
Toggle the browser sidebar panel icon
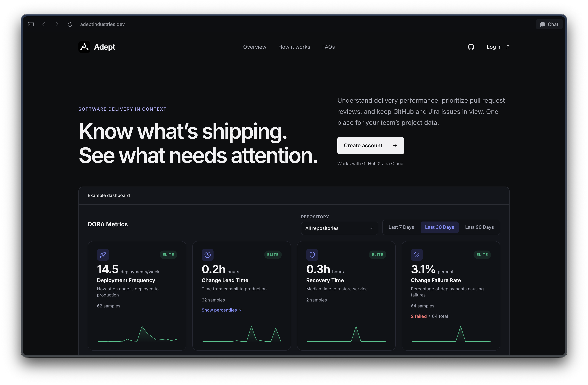coord(31,24)
